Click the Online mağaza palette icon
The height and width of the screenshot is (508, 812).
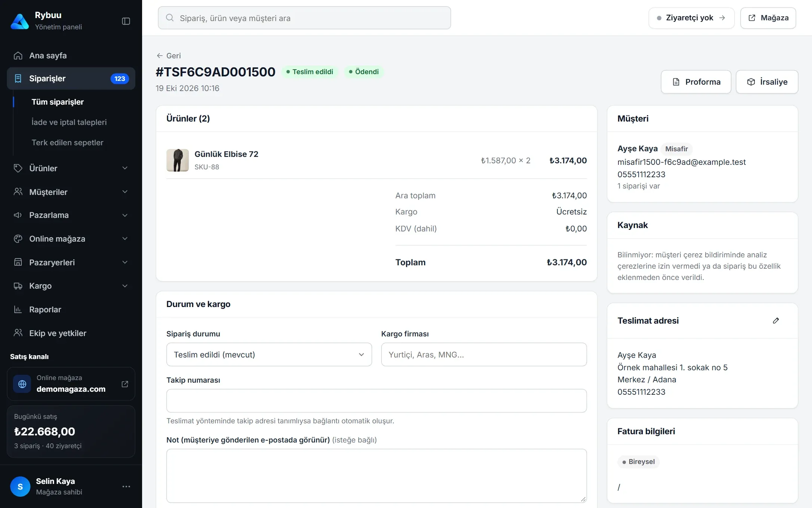(18, 239)
